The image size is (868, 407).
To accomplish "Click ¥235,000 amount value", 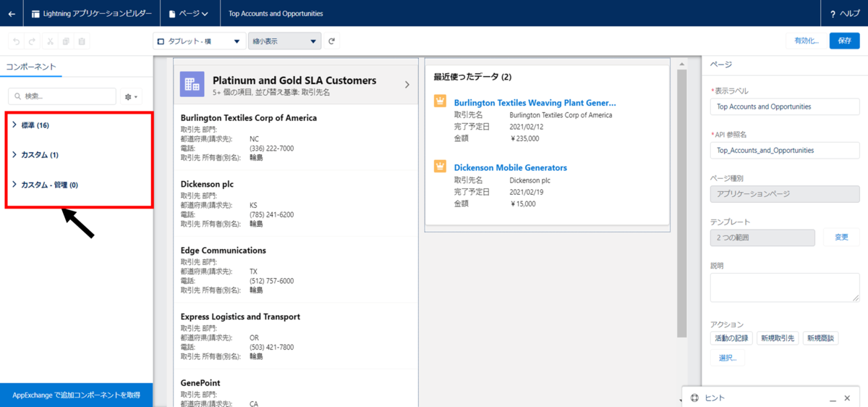I will [x=524, y=138].
